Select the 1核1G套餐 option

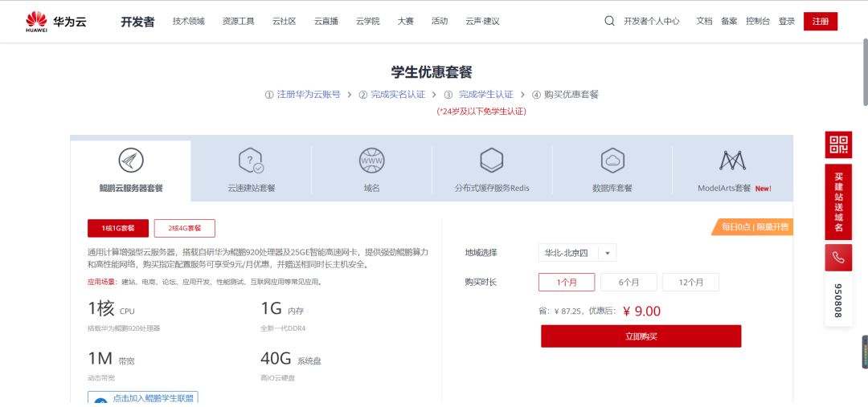pos(118,228)
